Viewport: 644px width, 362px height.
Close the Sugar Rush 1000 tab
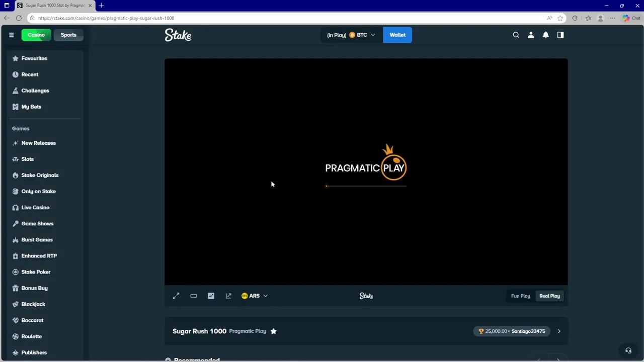click(x=90, y=6)
